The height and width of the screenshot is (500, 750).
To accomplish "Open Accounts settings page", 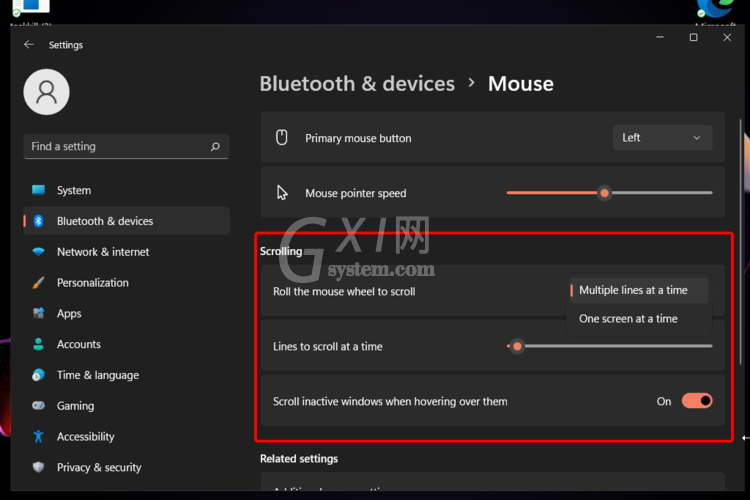I will tap(126, 344).
